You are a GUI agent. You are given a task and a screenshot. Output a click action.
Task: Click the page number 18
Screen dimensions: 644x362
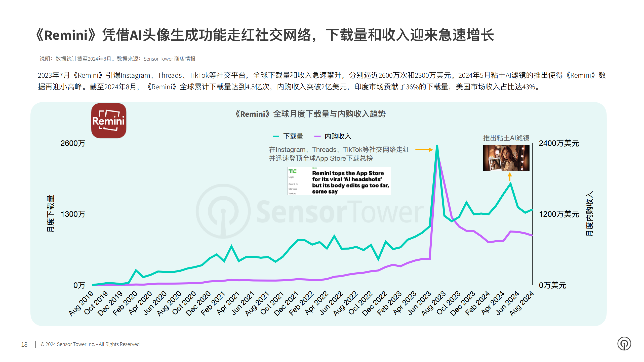pos(24,344)
